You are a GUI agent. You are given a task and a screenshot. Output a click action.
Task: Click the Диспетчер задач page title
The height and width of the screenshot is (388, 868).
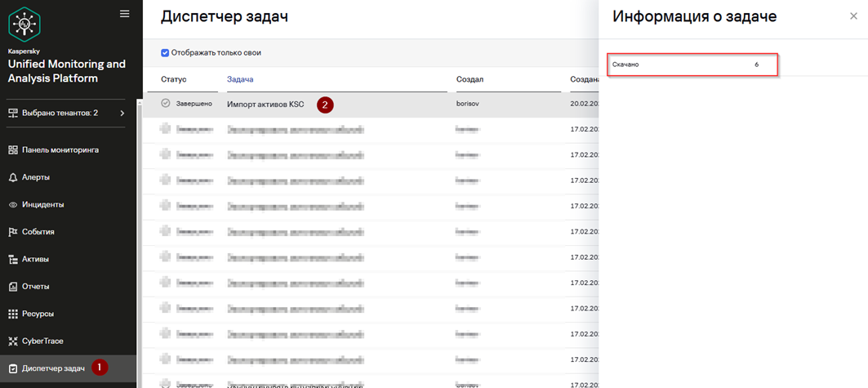click(x=225, y=16)
